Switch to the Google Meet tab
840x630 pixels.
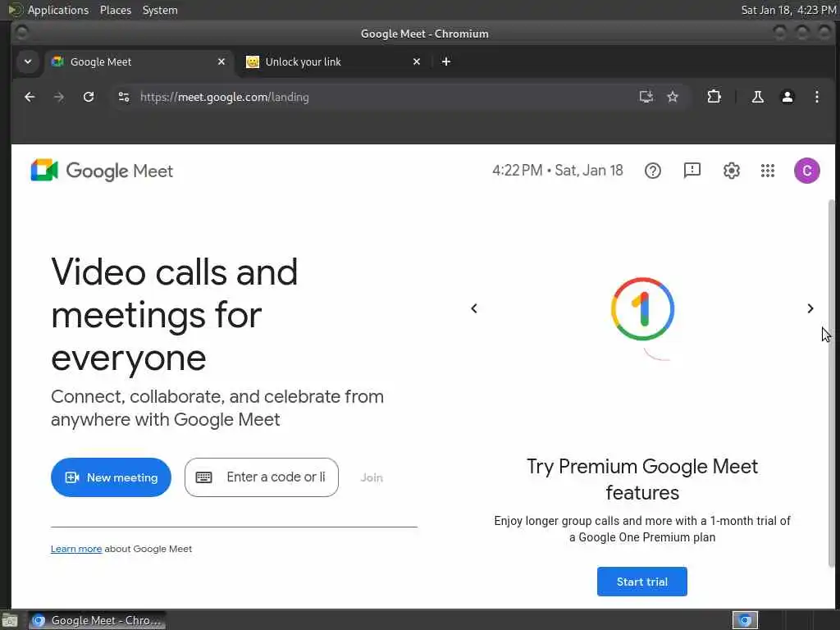[x=138, y=62]
